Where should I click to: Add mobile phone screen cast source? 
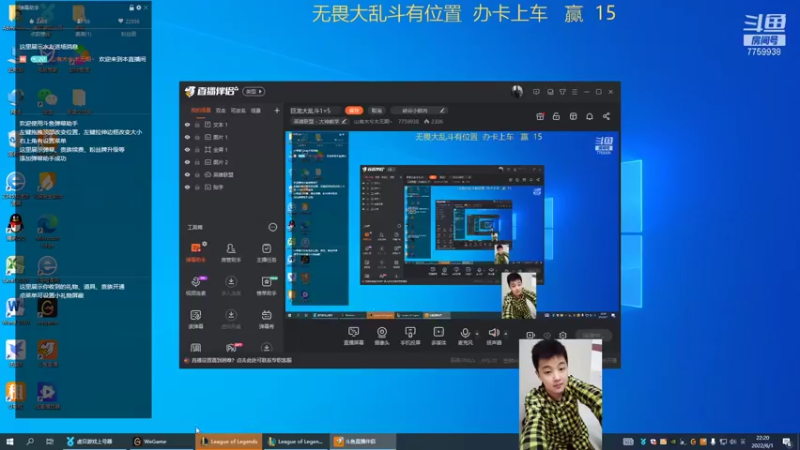click(410, 336)
